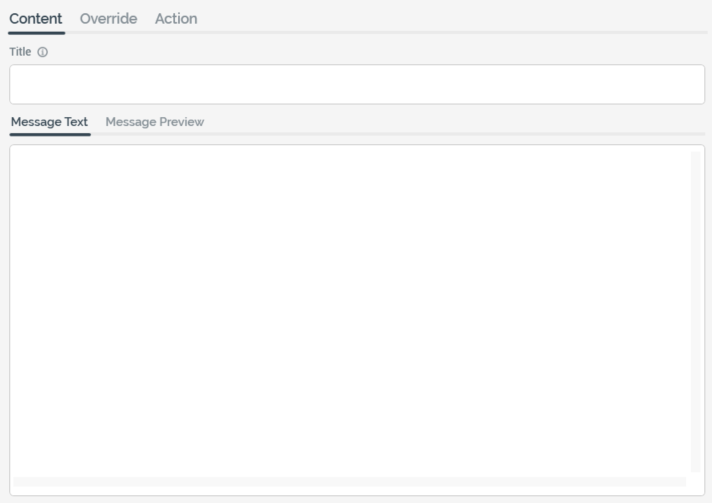Place cursor in the empty Title box
This screenshot has width=712, height=503.
356,84
